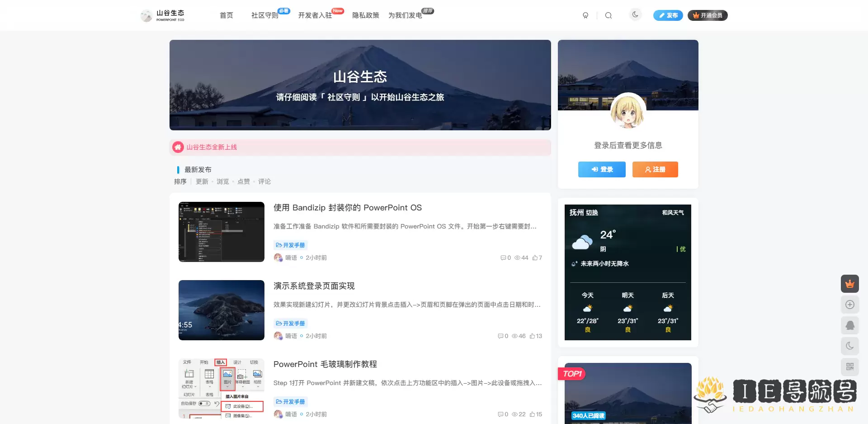The width and height of the screenshot is (868, 424).
Task: Open the 隐私政策 menu item
Action: point(366,15)
